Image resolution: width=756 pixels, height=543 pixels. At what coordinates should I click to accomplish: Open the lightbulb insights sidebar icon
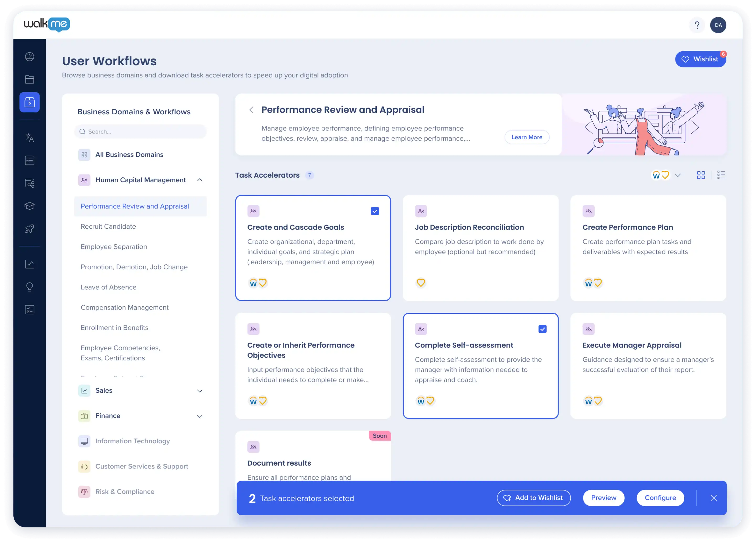[30, 287]
